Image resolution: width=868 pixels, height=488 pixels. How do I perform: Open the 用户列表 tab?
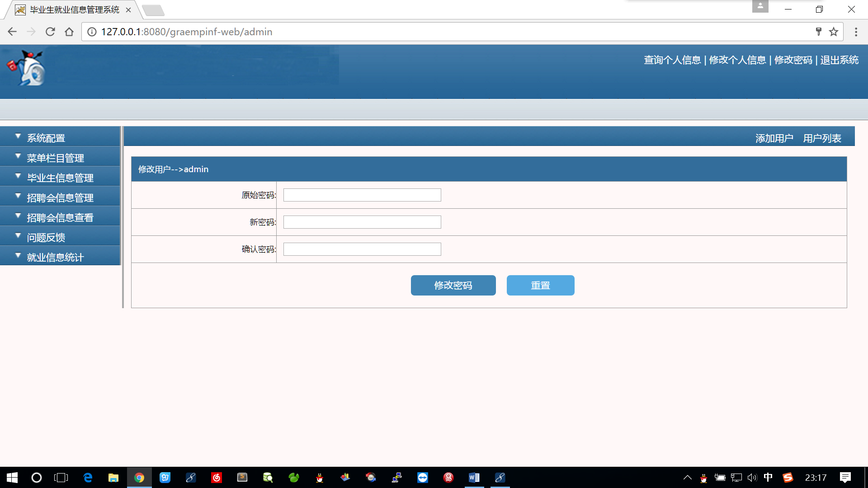click(x=822, y=138)
